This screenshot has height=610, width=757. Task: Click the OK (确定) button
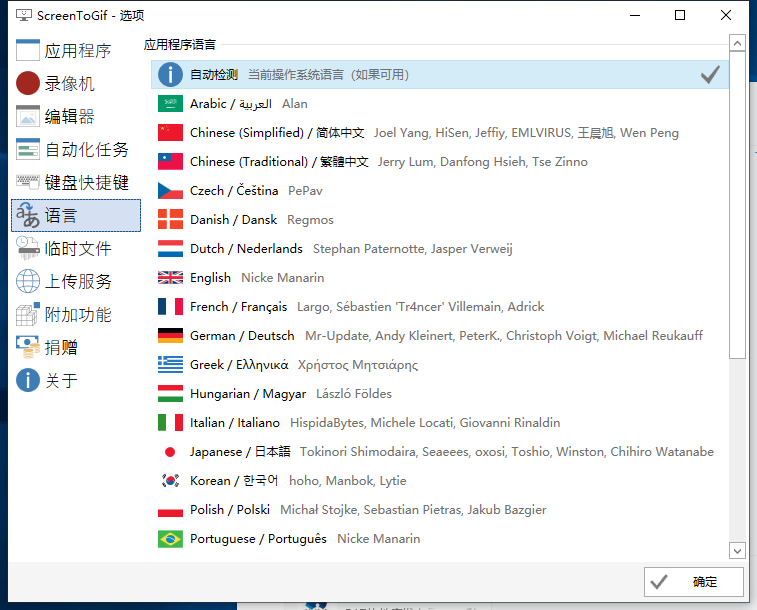pos(694,582)
